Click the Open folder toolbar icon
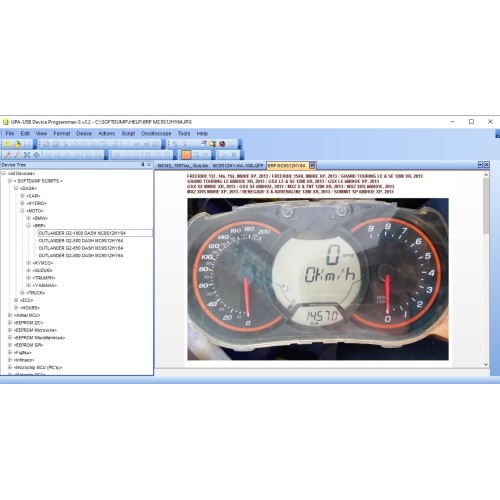 (x=17, y=144)
